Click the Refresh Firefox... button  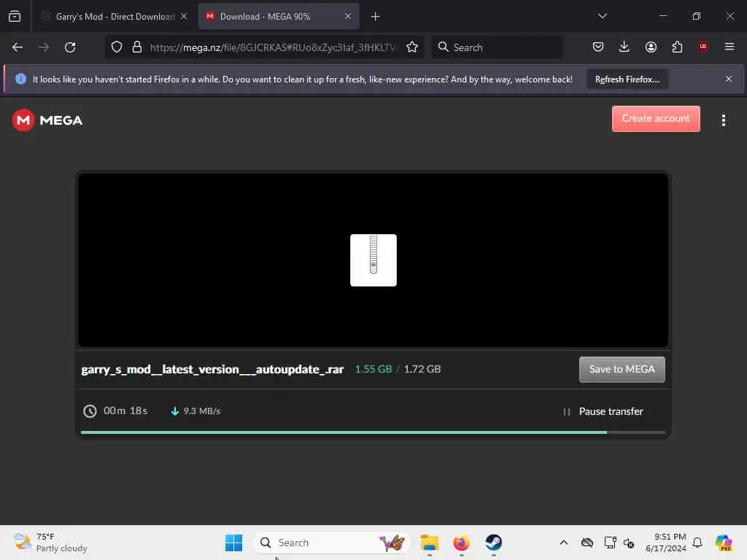coord(627,79)
